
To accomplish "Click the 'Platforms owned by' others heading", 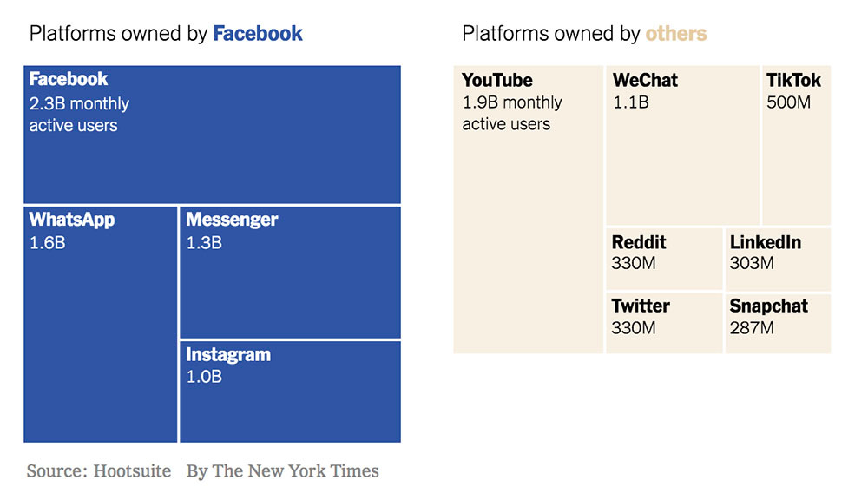I will [584, 34].
